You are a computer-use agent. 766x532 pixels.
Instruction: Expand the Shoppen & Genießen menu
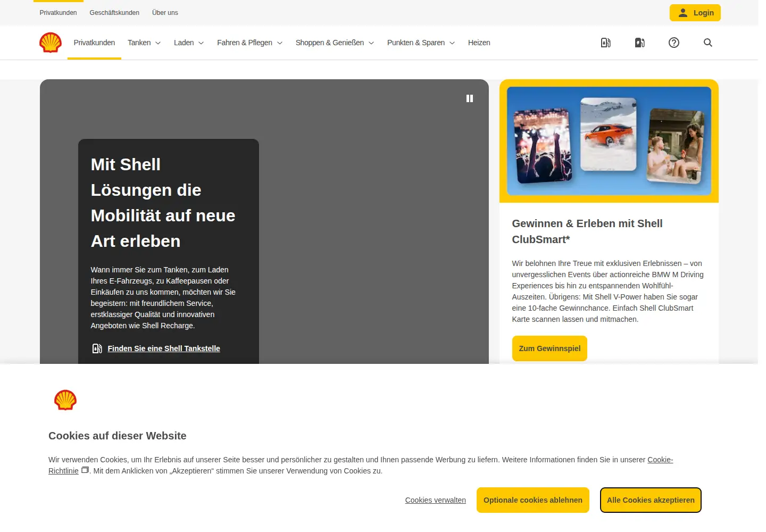pos(335,43)
